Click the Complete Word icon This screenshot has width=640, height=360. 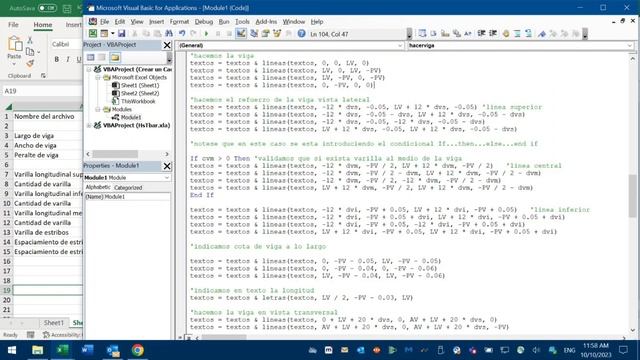coord(468,33)
